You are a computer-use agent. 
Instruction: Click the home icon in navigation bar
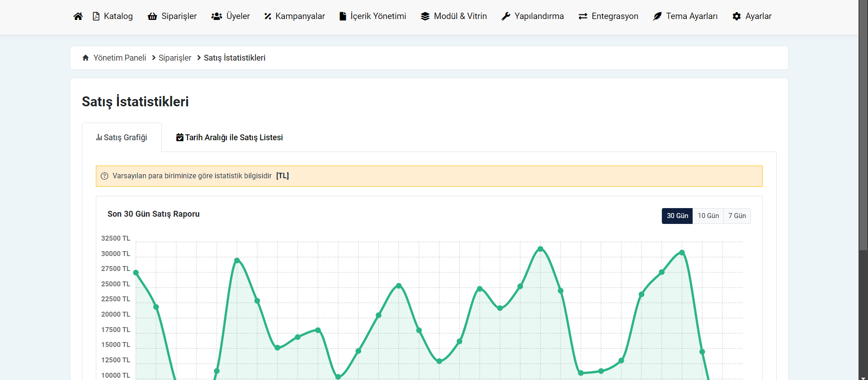pyautogui.click(x=78, y=16)
